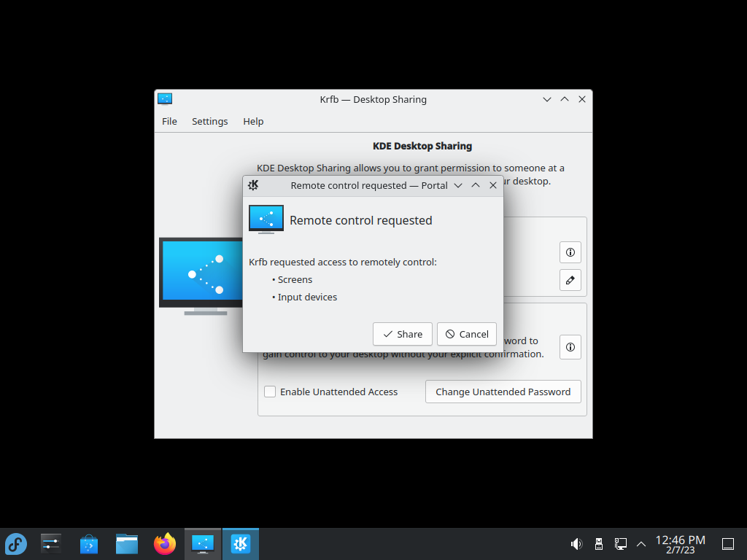Open network connections tray icon

621,544
